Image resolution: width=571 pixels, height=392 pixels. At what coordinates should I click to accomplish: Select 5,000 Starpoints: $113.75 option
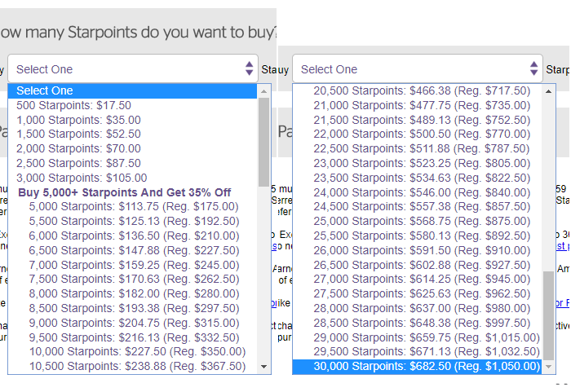point(132,206)
